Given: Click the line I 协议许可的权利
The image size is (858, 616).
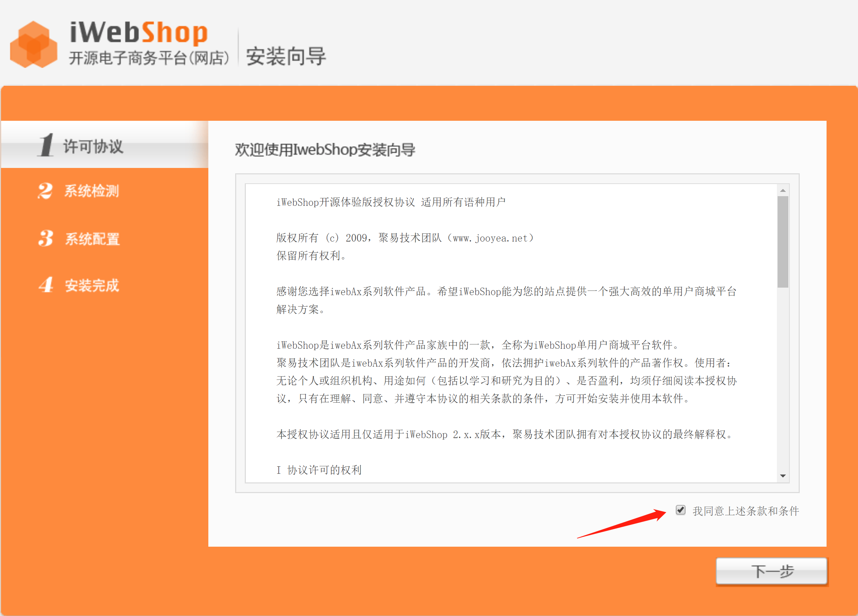Looking at the screenshot, I should pos(319,470).
